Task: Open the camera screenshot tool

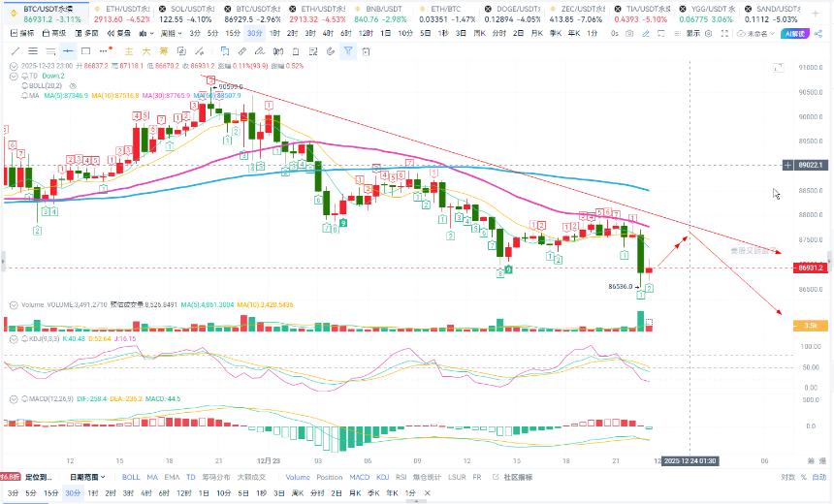Action: click(629, 33)
